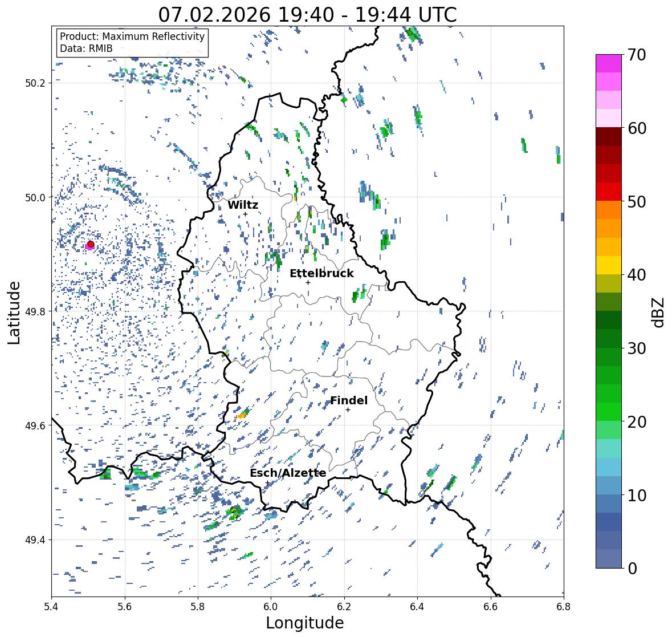This screenshot has height=637, width=672.
Task: Click the bright green colorbar segment above 20
Action: pos(609,412)
